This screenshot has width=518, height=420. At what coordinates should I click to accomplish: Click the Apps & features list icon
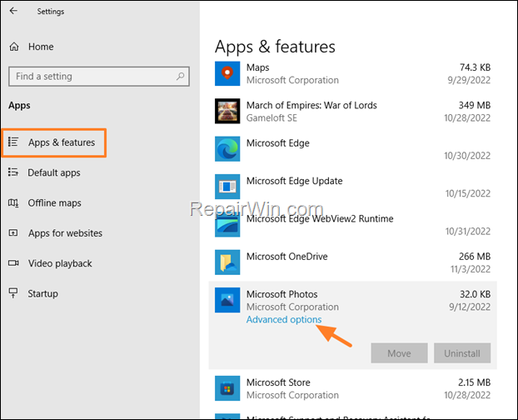point(13,142)
